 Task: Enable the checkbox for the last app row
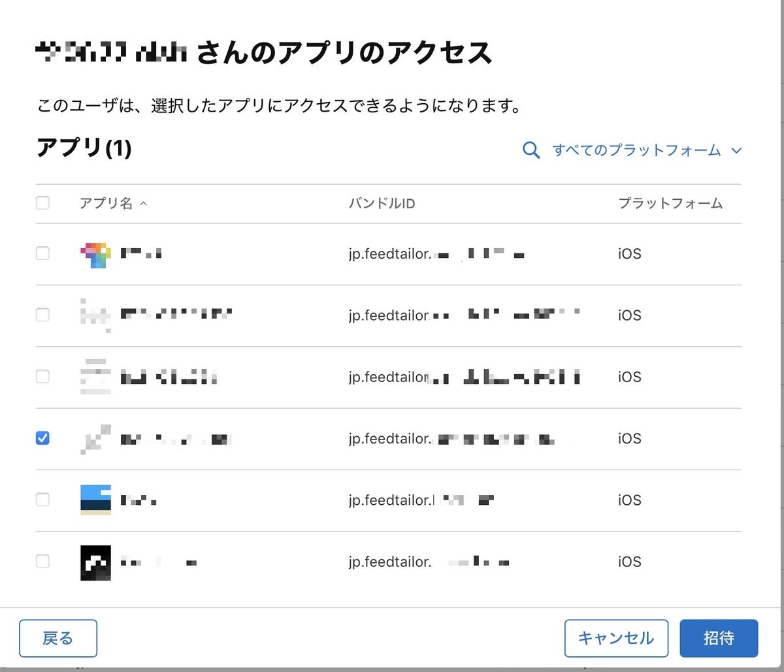coord(42,561)
